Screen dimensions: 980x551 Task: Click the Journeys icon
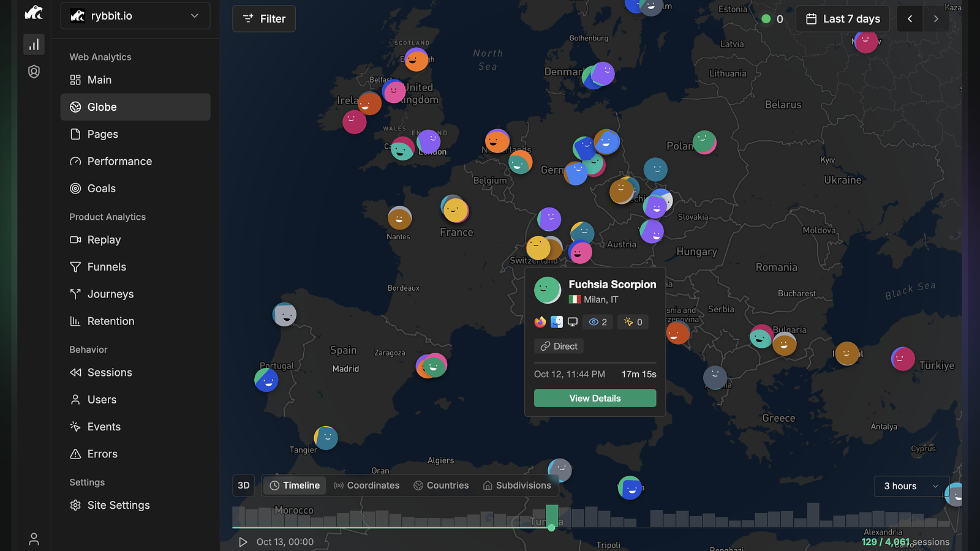[x=75, y=294]
